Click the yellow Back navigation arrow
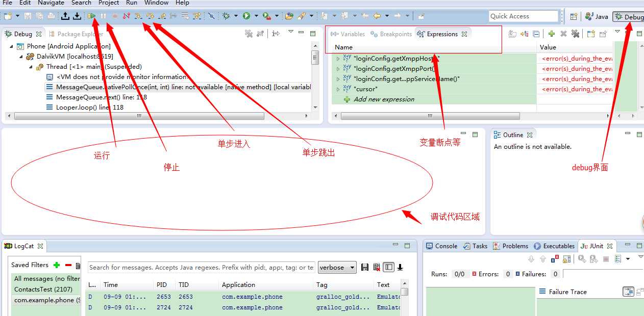Viewport: 644px width, 316px height. click(377, 16)
